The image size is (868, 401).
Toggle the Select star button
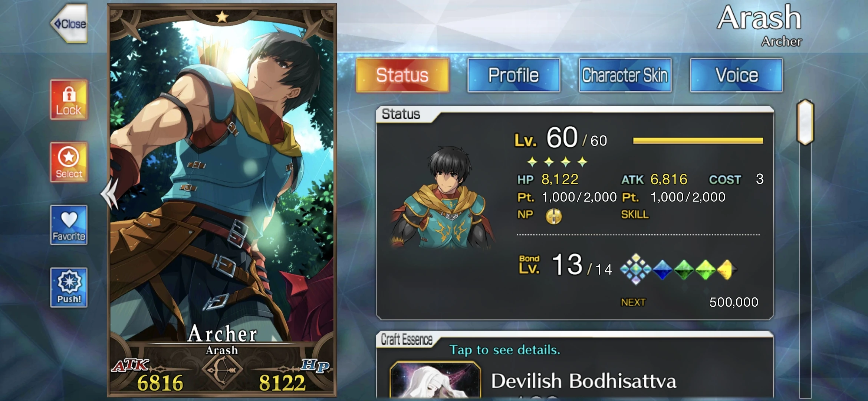pyautogui.click(x=69, y=163)
